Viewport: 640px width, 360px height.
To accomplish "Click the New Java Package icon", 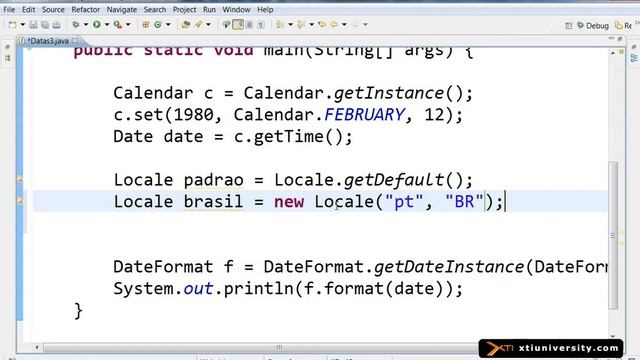I will pyautogui.click(x=146, y=25).
